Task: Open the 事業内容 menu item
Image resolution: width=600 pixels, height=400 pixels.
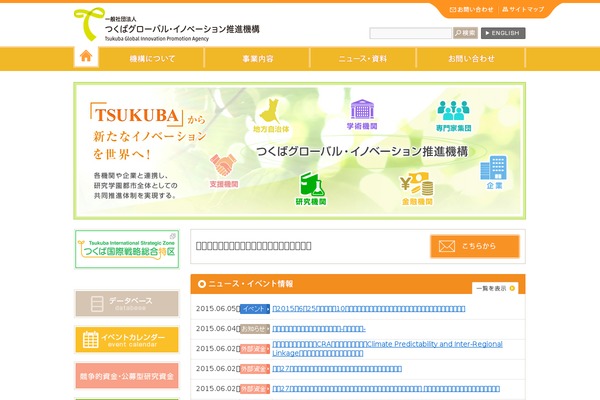Action: (x=258, y=59)
